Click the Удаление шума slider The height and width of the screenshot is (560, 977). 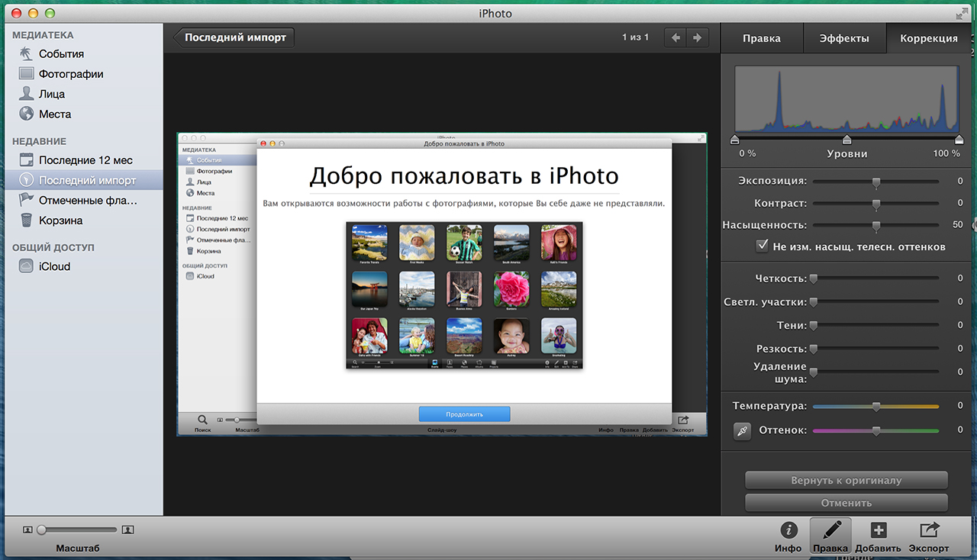point(876,372)
